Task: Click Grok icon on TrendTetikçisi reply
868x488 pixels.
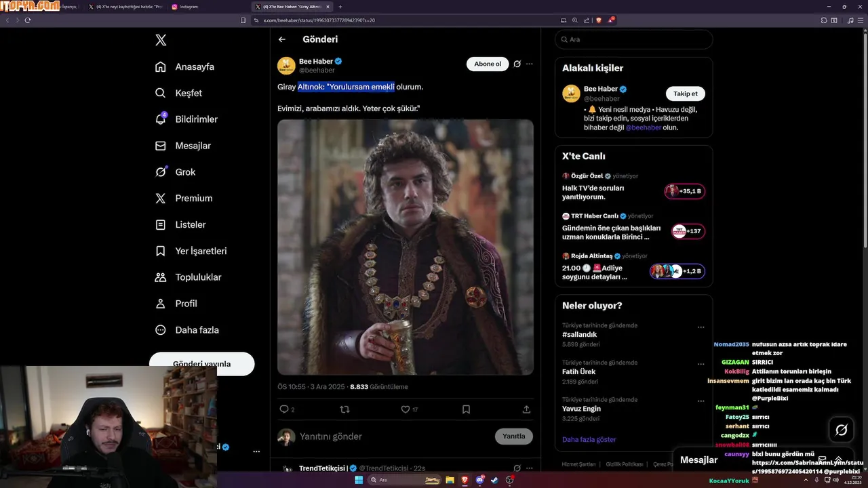Action: pyautogui.click(x=517, y=468)
